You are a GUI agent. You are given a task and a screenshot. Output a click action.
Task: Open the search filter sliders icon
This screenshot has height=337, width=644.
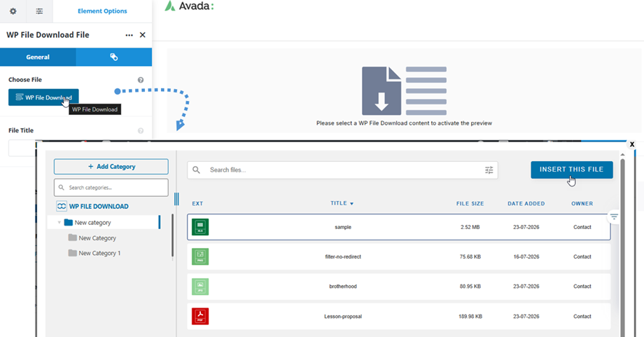489,170
